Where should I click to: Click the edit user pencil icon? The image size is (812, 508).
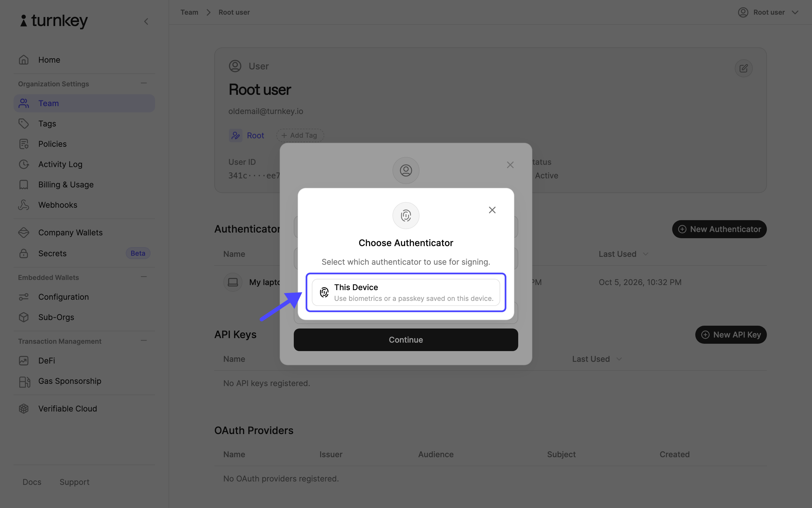point(743,69)
